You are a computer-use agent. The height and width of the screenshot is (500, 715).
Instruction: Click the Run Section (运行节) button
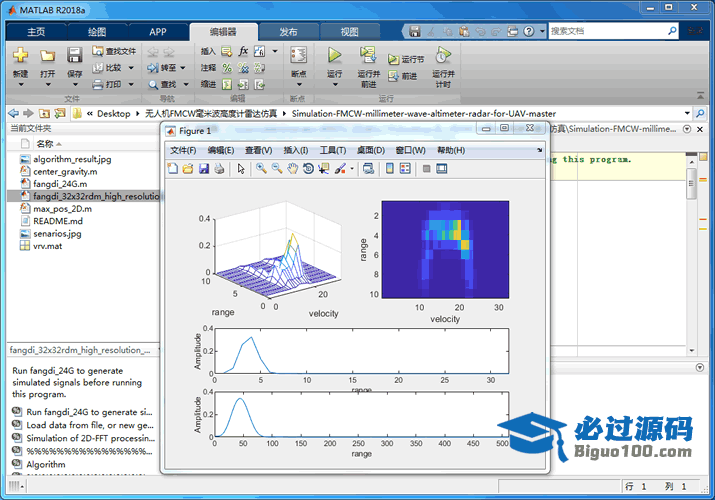coord(407,60)
